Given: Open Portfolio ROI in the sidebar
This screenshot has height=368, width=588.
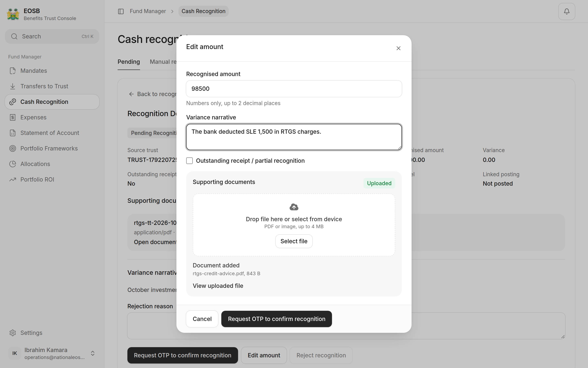Looking at the screenshot, I should tap(52, 180).
